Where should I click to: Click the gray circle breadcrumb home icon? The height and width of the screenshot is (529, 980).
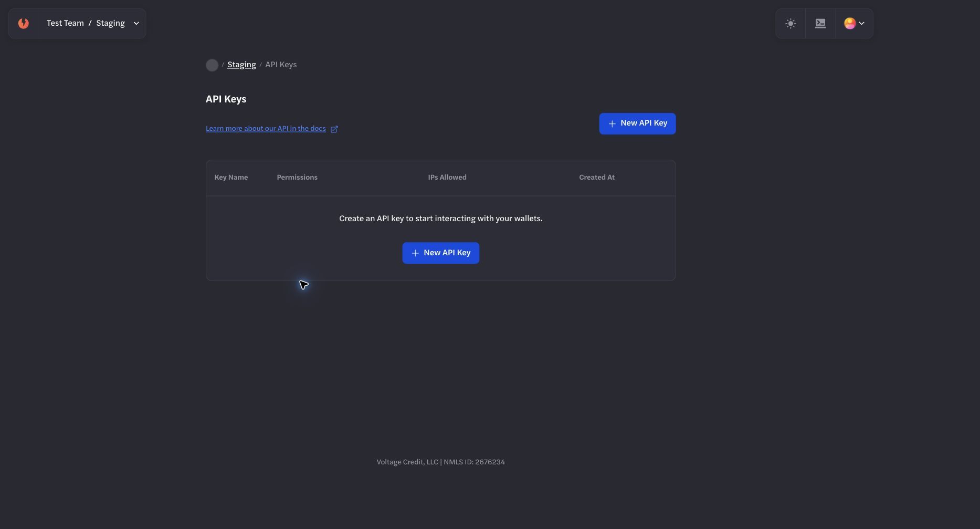pos(212,65)
